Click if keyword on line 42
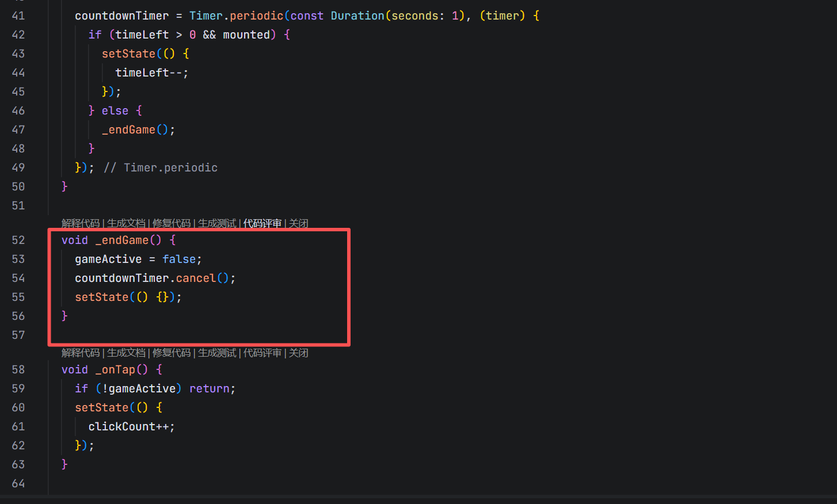 click(x=95, y=35)
